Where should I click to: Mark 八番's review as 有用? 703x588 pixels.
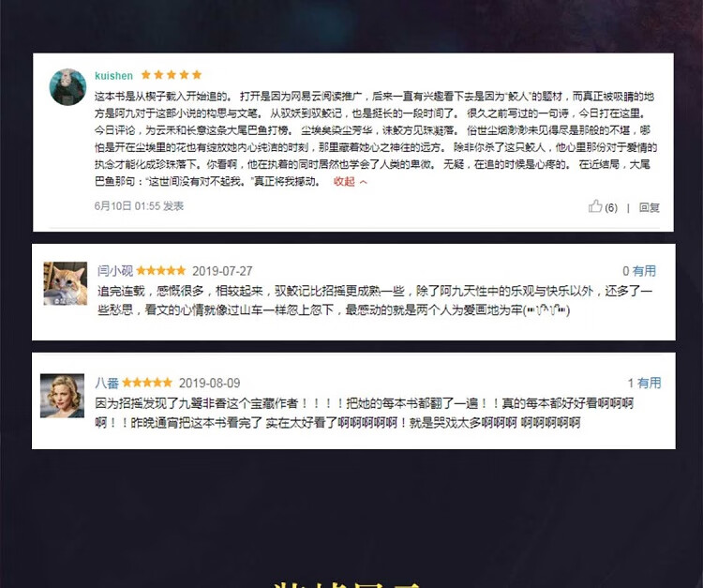pyautogui.click(x=644, y=383)
